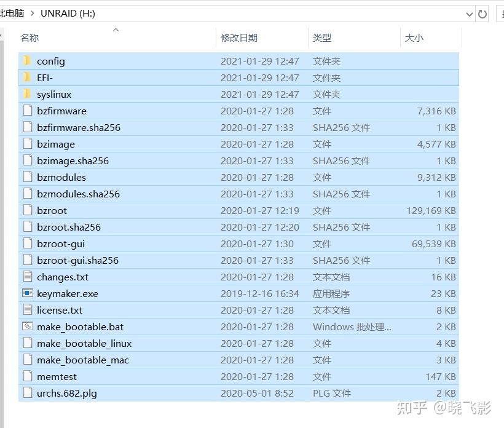Select the urchs.682.plg file icon
The width and height of the screenshot is (504, 428).
pos(28,392)
